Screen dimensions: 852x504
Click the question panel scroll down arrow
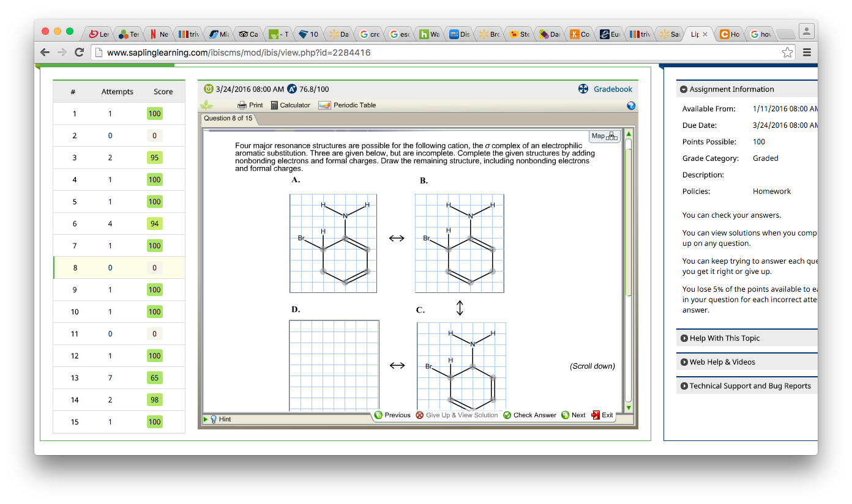[x=628, y=407]
